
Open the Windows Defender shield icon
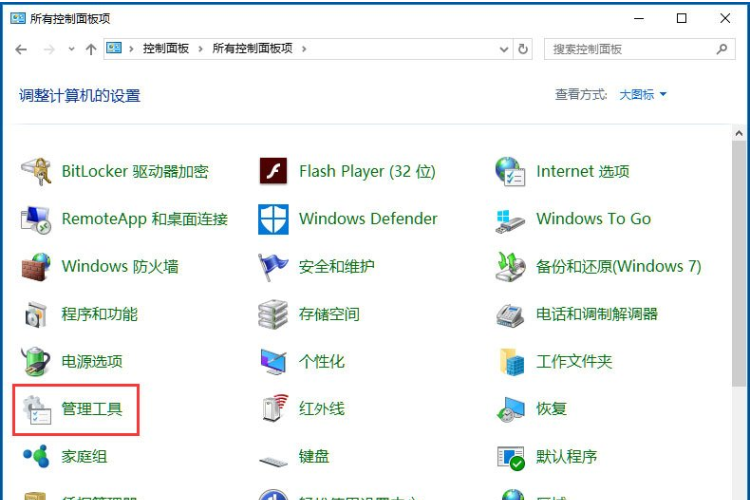click(x=273, y=219)
